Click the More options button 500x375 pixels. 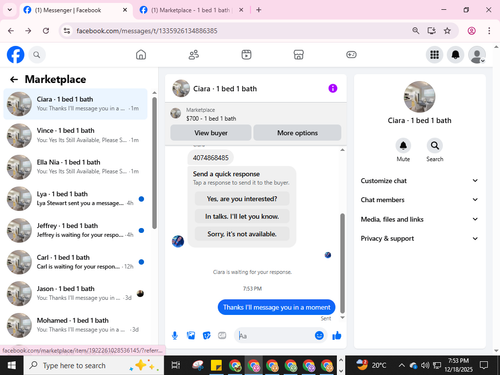pyautogui.click(x=297, y=133)
